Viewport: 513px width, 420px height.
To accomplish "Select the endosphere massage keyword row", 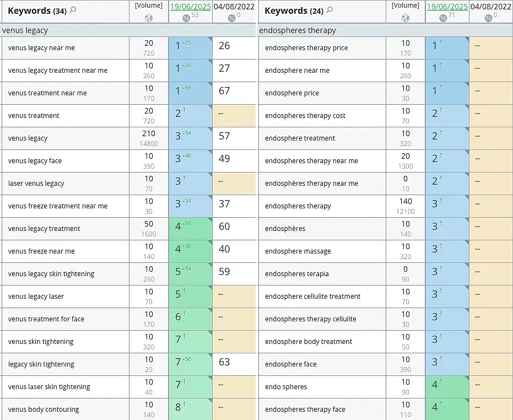I will click(298, 251).
